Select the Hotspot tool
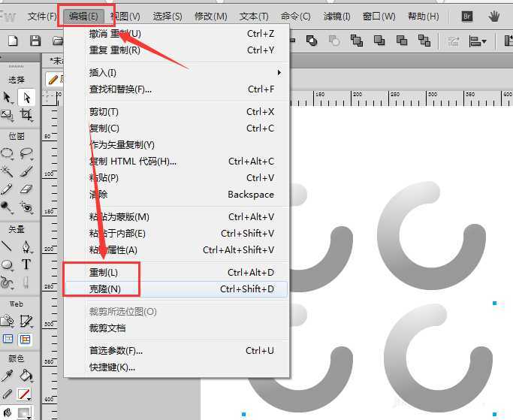Screen dimensions: 513x420 8,321
